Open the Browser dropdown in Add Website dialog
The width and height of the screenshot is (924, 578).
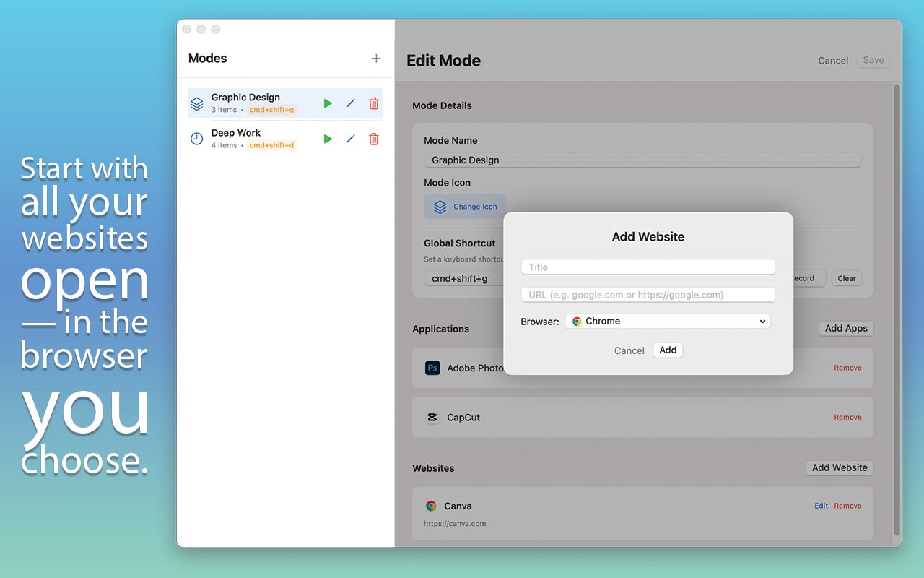(x=667, y=321)
